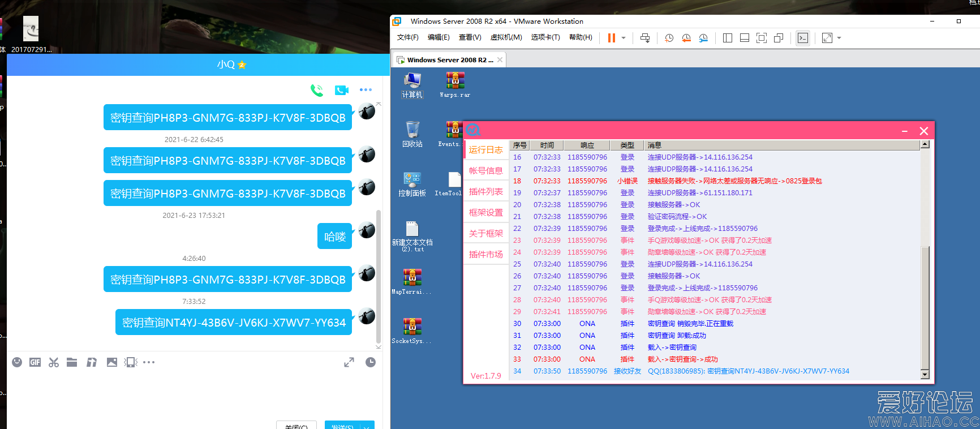Screen dimensions: 980x429
Task: Click Send Ctrl+Alt+Del toolbar icon
Action: (x=645, y=38)
